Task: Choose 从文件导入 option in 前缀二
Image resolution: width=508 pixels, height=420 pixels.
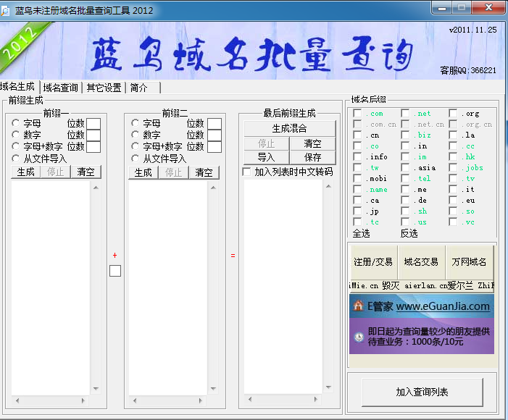Action: tap(136, 159)
